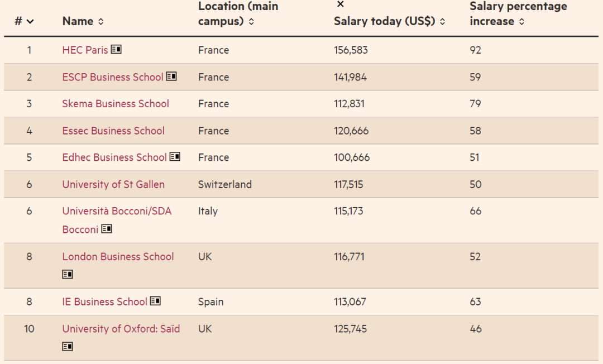Click the profile icon beside Edhec Business School

[175, 157]
